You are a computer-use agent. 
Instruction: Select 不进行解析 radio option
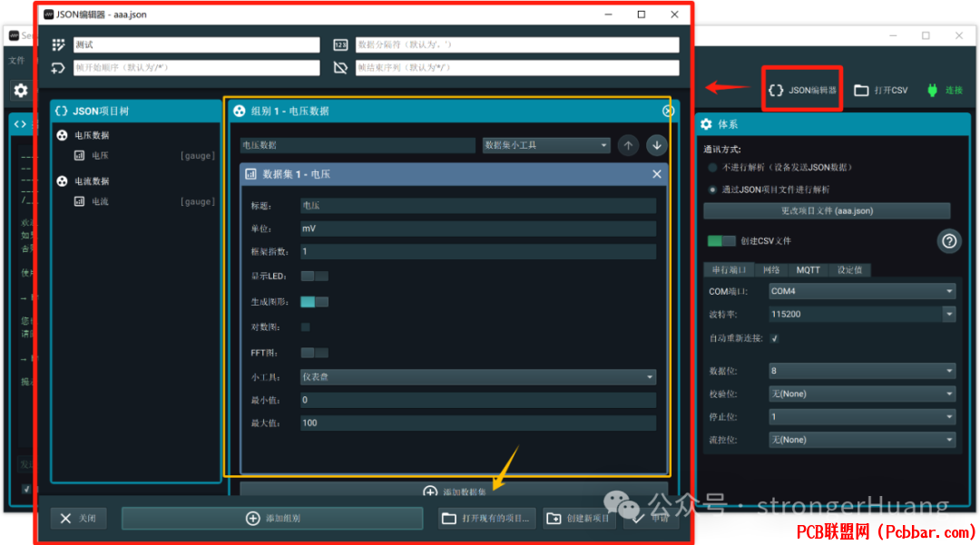coord(712,167)
